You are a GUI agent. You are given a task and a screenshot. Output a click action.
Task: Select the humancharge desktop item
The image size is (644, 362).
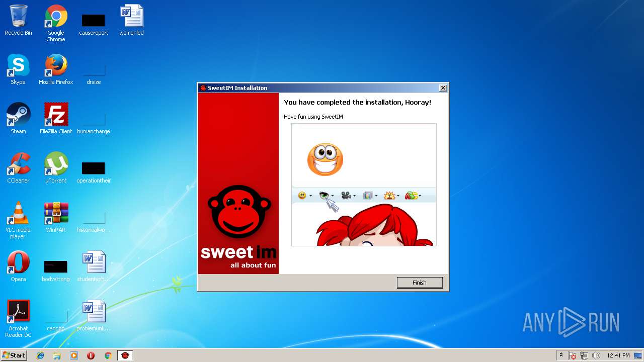94,122
